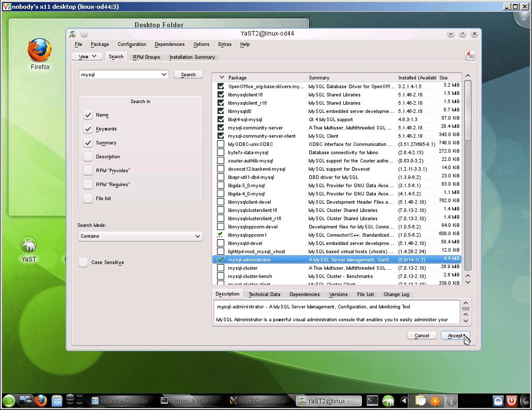Click the YaST aardvark tray icon
532x410 pixels.
pyautogui.click(x=388, y=401)
